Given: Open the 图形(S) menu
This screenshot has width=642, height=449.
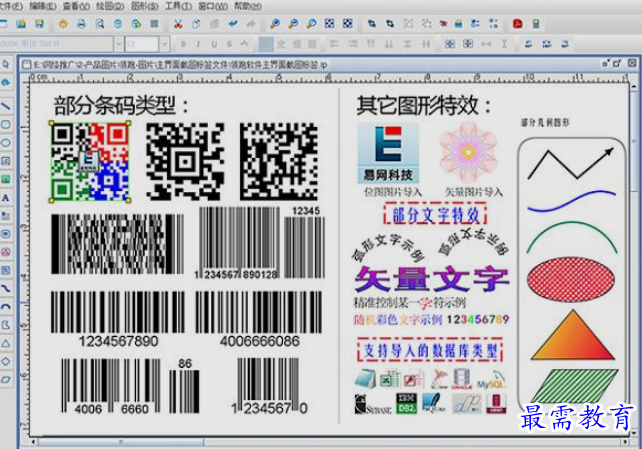Looking at the screenshot, I should (x=145, y=6).
